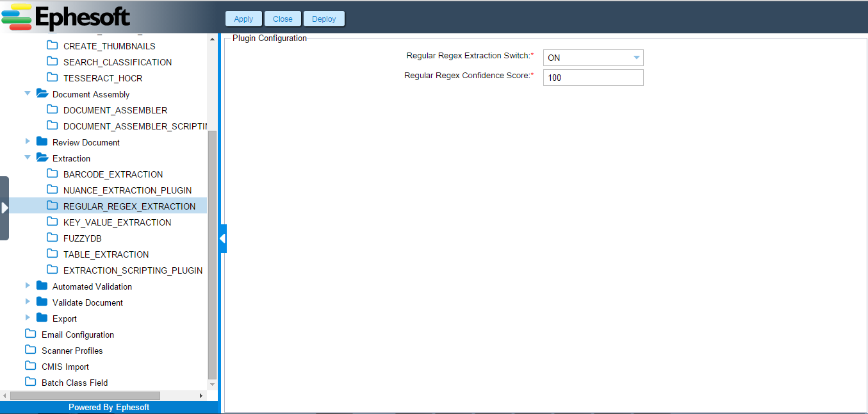Select TABLE_EXTRACTION plugin in the tree
This screenshot has width=868, height=414.
106,254
